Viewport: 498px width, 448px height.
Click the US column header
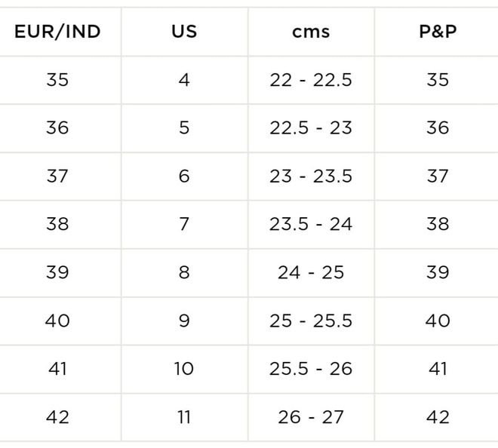pos(184,32)
